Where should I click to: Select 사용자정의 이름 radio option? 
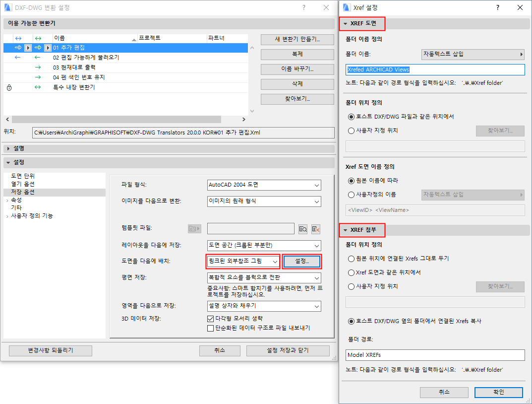pyautogui.click(x=352, y=195)
